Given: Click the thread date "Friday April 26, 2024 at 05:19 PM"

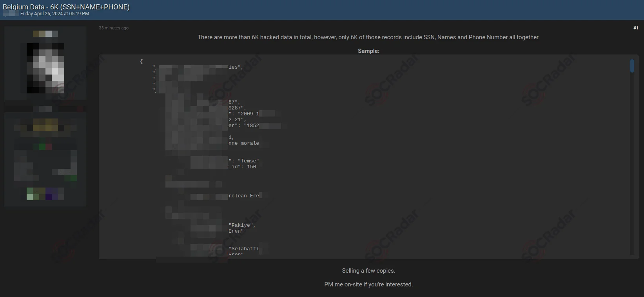Looking at the screenshot, I should coord(55,14).
